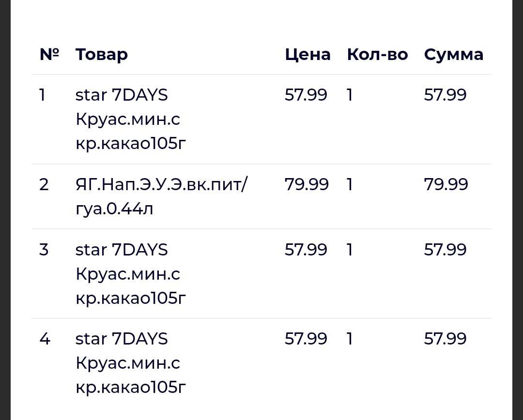Click the quantity value in row 4
Image resolution: width=523 pixels, height=420 pixels.
click(350, 339)
